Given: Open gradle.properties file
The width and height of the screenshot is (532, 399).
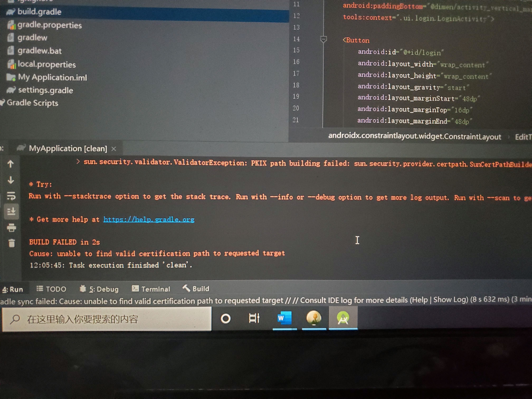Looking at the screenshot, I should click(x=49, y=25).
